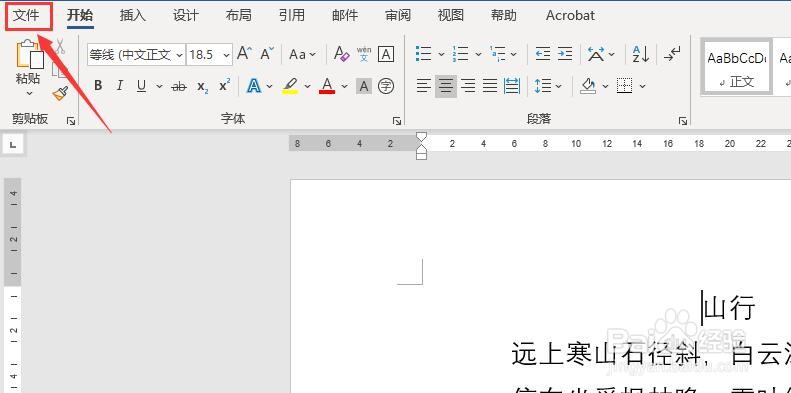791x393 pixels.
Task: Apply numbered list icon
Action: [461, 53]
